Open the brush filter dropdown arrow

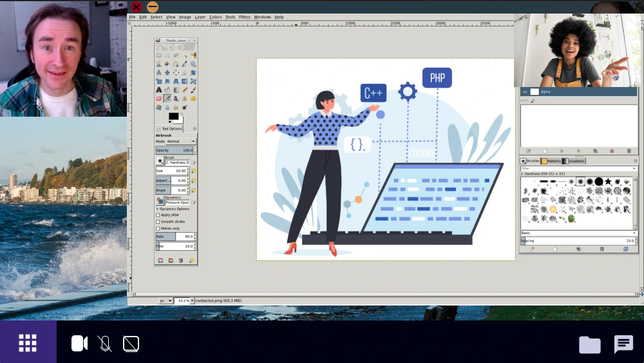(x=634, y=168)
